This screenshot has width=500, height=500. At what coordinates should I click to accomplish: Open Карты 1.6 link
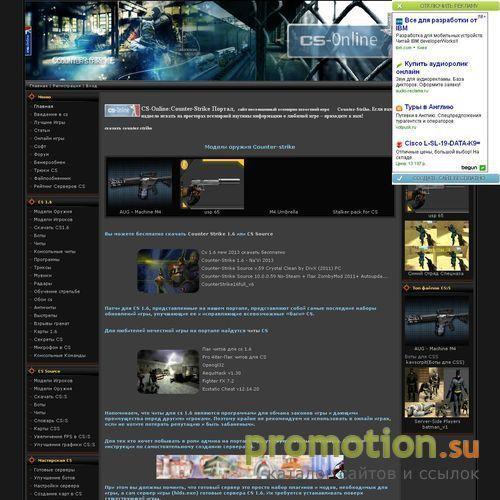point(45,331)
